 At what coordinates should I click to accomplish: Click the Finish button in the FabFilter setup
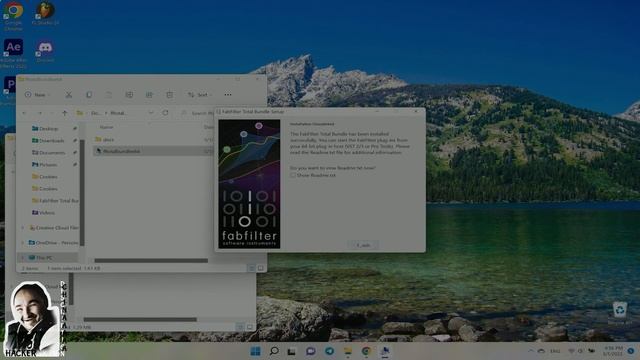pos(363,245)
